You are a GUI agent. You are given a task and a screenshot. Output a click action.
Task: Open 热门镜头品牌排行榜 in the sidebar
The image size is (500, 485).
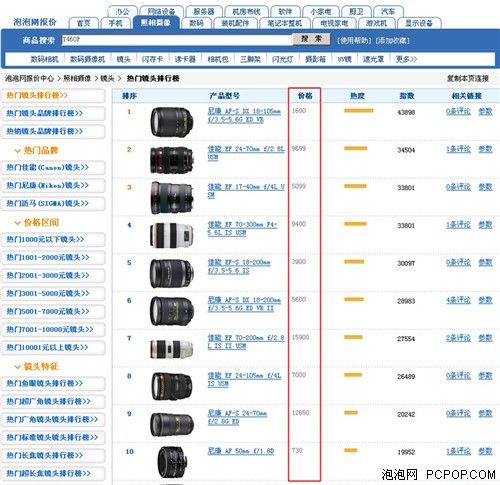point(53,113)
